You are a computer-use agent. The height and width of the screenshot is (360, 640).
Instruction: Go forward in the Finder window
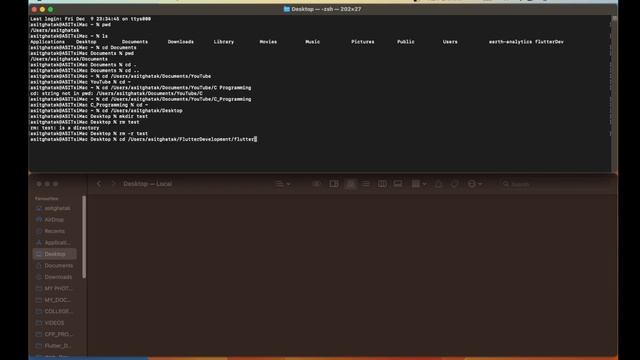[113, 184]
